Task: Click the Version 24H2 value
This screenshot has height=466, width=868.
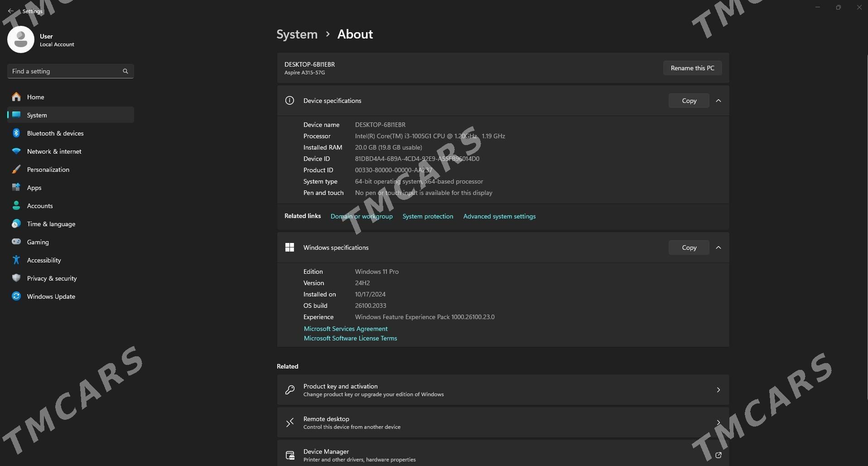Action: 362,283
